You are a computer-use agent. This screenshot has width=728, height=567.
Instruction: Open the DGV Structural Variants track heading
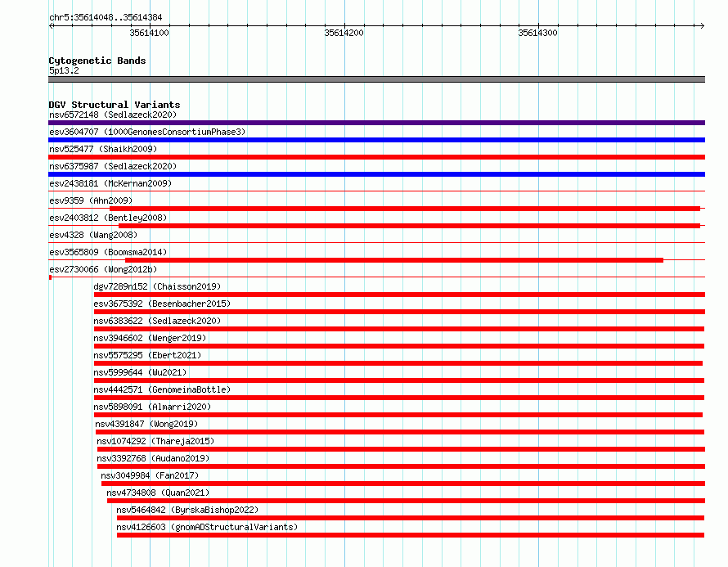115,105
